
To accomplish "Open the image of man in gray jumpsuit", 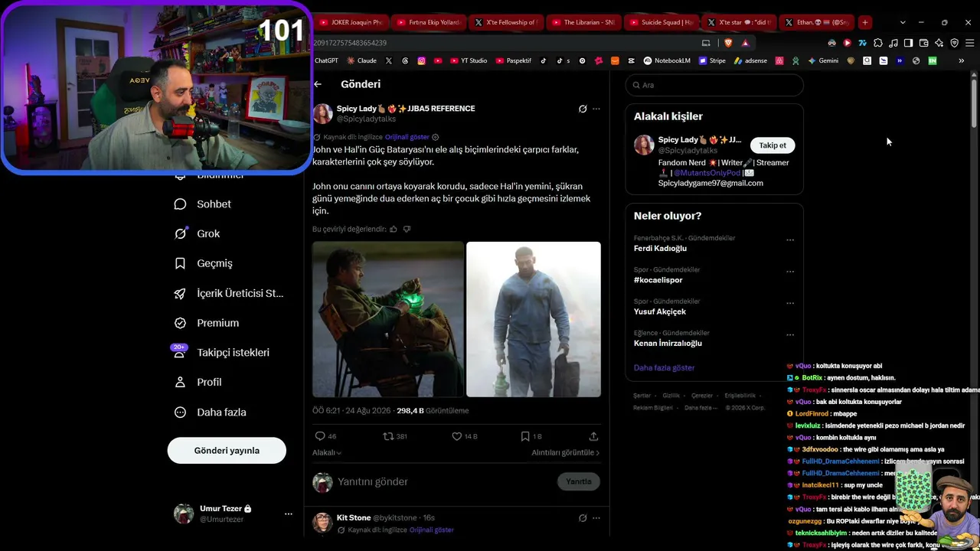I will click(x=534, y=320).
